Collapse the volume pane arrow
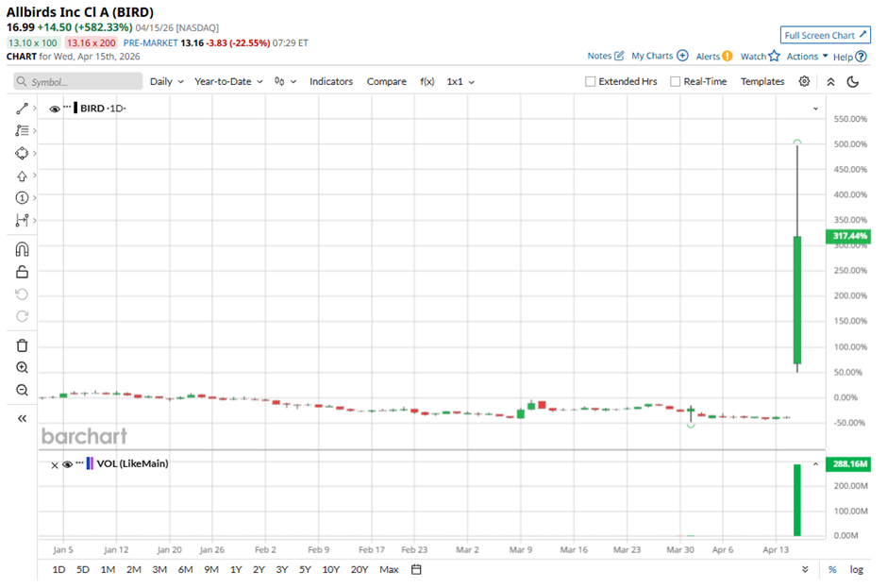Image resolution: width=887 pixels, height=588 pixels. pyautogui.click(x=815, y=464)
